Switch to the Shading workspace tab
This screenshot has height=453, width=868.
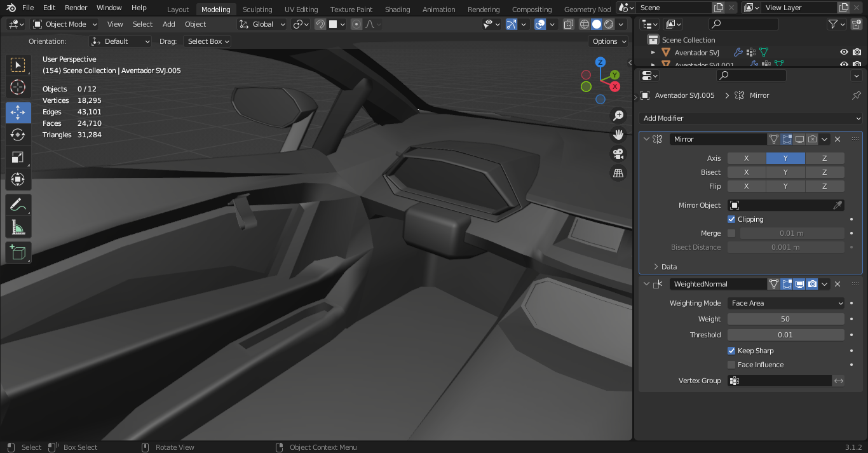click(397, 10)
